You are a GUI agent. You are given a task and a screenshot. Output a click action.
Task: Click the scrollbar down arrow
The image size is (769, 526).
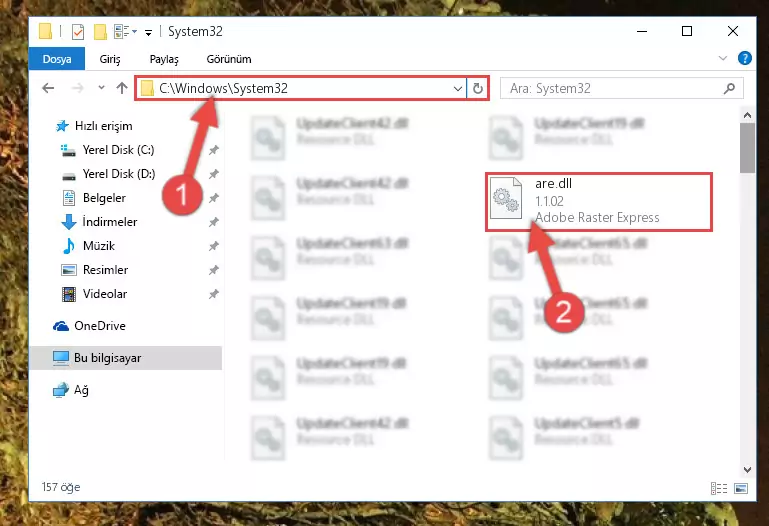pyautogui.click(x=747, y=470)
